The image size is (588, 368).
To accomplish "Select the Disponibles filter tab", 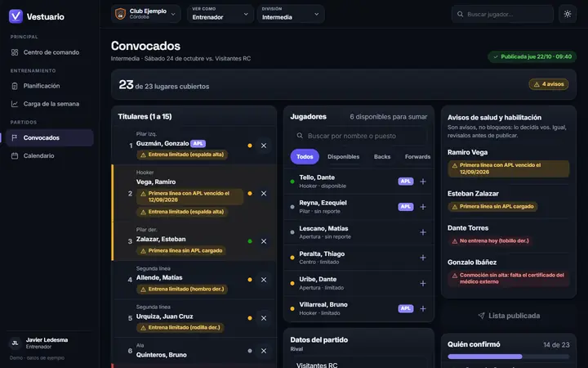I will pos(343,156).
